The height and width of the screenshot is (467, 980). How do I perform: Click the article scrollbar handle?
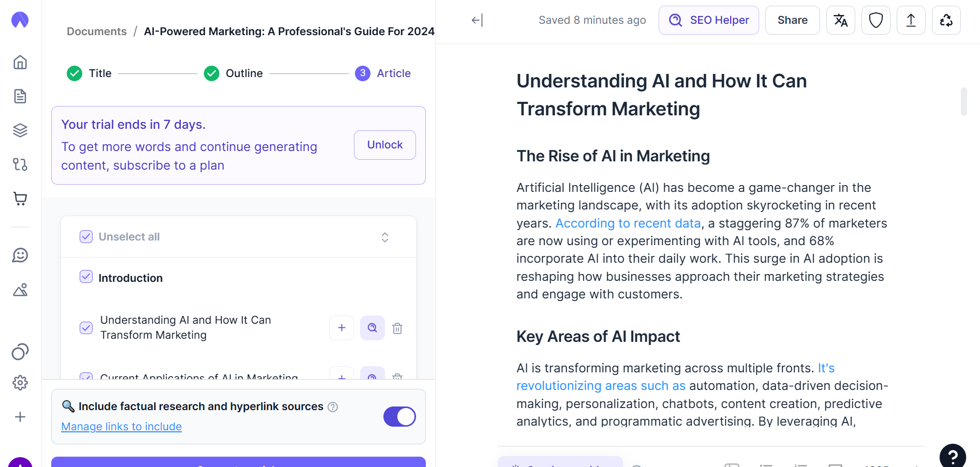pyautogui.click(x=964, y=101)
